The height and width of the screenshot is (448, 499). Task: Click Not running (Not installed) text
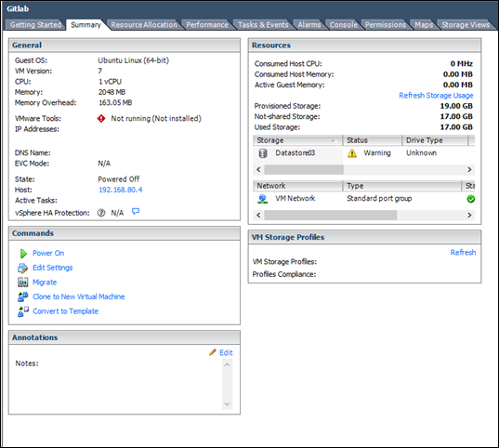(156, 119)
